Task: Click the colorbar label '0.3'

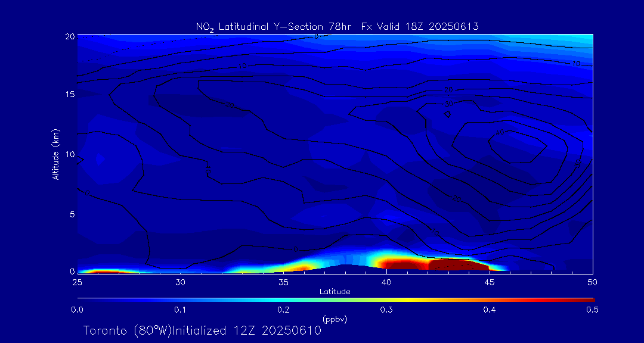Action: [x=386, y=310]
